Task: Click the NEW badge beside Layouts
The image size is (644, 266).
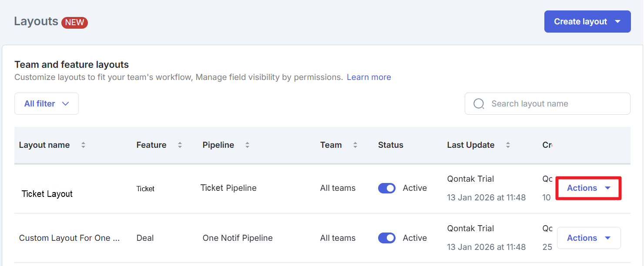Action: [x=74, y=23]
